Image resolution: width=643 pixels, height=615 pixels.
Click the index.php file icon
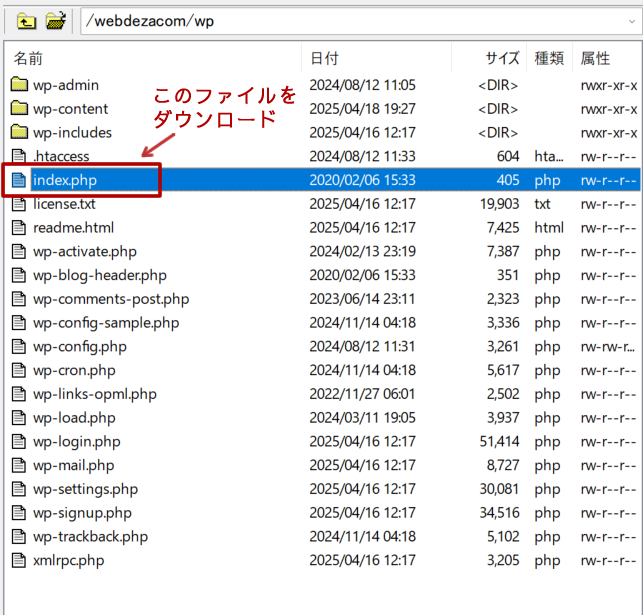click(x=18, y=180)
